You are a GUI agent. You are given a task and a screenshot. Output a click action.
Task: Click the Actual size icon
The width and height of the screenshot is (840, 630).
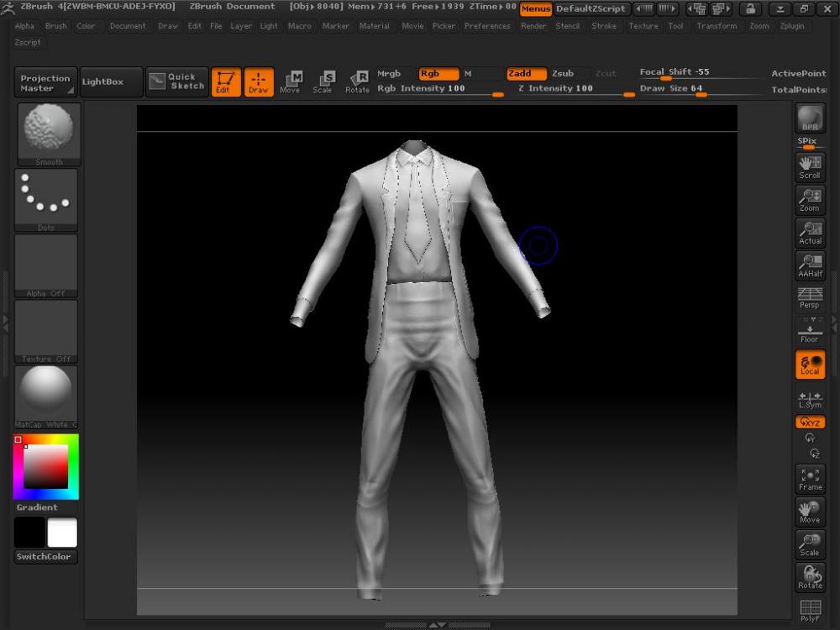[810, 233]
